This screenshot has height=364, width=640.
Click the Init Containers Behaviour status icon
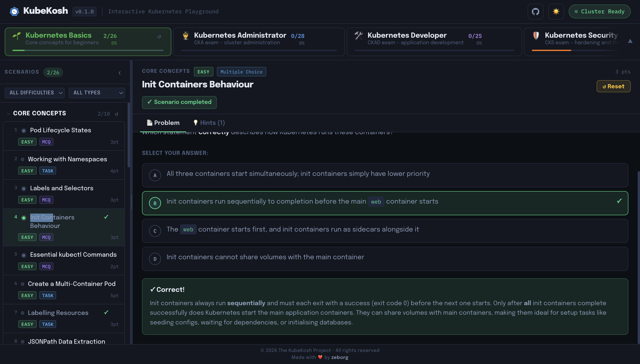point(23,218)
